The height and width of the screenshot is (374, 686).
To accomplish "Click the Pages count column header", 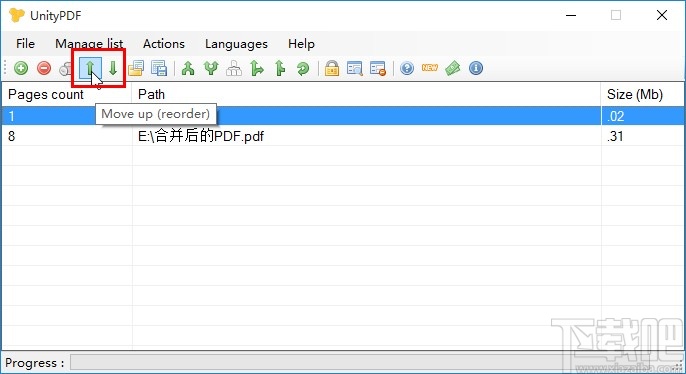I will click(66, 94).
